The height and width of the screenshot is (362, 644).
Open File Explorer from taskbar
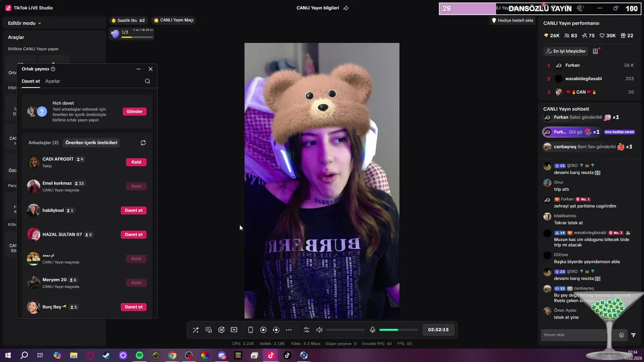click(73, 355)
